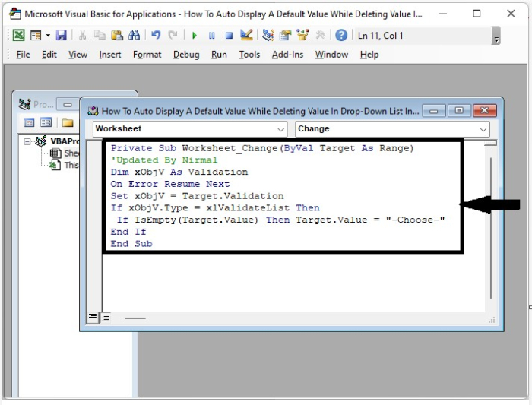The height and width of the screenshot is (405, 532).
Task: Click the Copy icon in toolbar
Action: 100,35
